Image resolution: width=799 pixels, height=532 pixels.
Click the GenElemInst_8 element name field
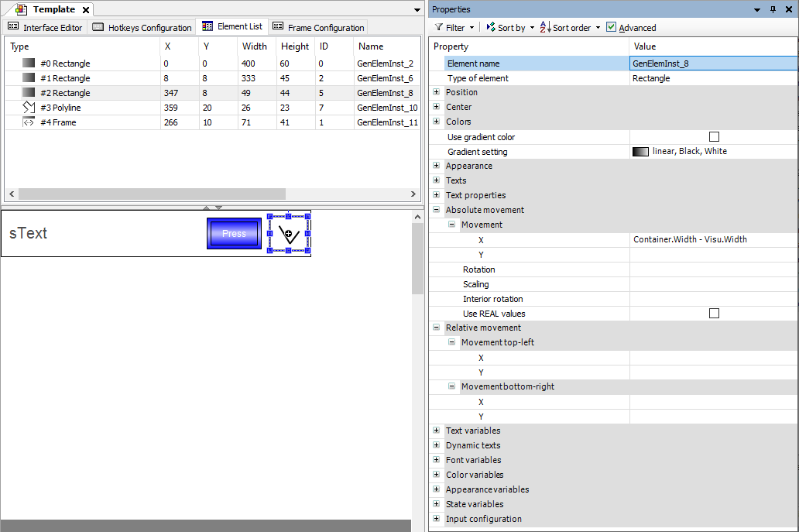click(x=712, y=63)
